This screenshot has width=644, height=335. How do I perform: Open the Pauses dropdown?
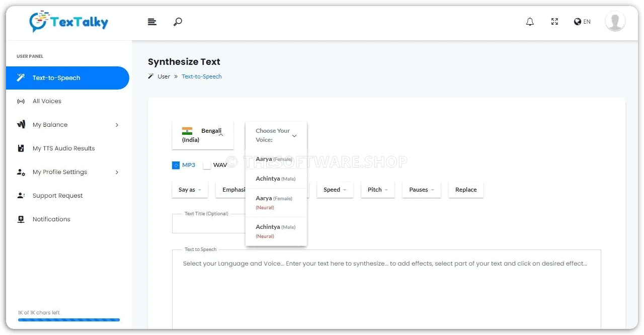(422, 190)
